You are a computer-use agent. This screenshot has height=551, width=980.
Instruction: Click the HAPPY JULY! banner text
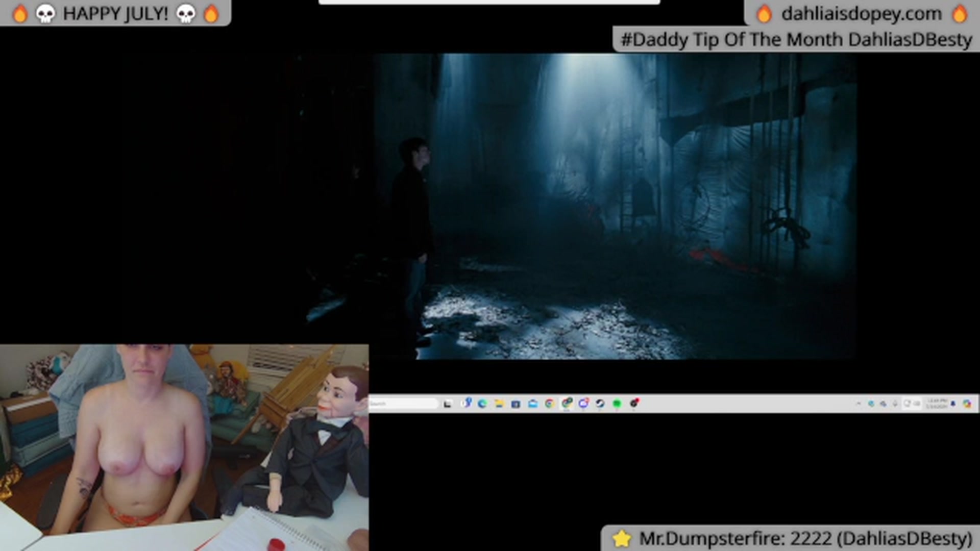115,14
